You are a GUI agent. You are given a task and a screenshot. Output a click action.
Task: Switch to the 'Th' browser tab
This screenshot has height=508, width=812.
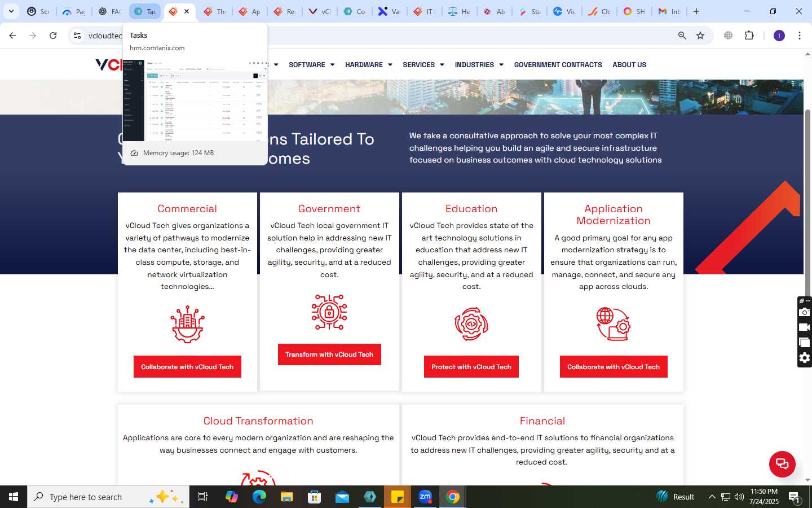215,11
